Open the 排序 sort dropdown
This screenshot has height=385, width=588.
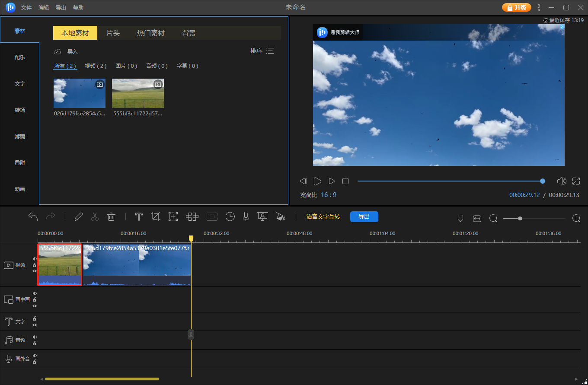pos(262,51)
